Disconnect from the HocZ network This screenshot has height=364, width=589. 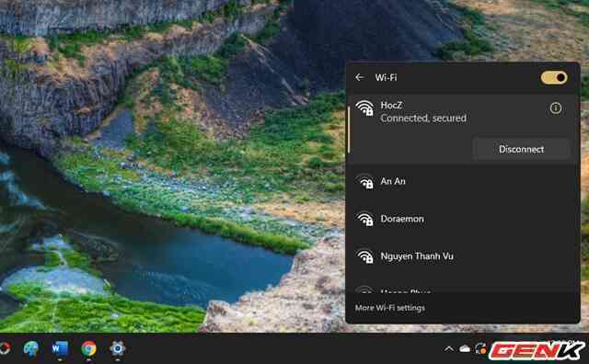pyautogui.click(x=521, y=149)
